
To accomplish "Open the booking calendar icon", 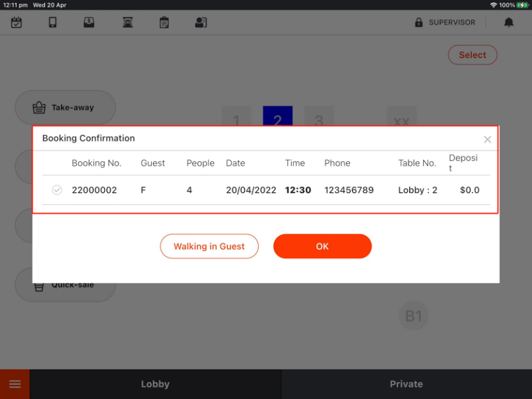I will (x=17, y=22).
